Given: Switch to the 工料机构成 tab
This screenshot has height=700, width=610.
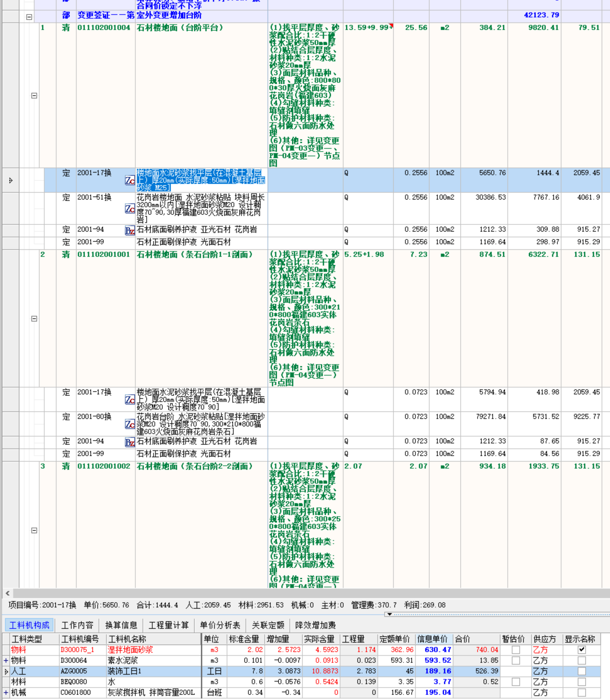Looking at the screenshot, I should pos(29,625).
